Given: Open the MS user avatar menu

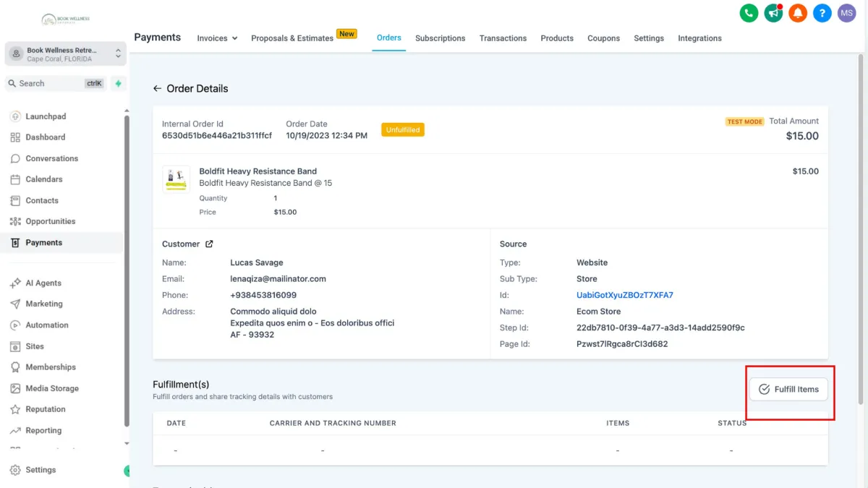Looking at the screenshot, I should coord(846,13).
